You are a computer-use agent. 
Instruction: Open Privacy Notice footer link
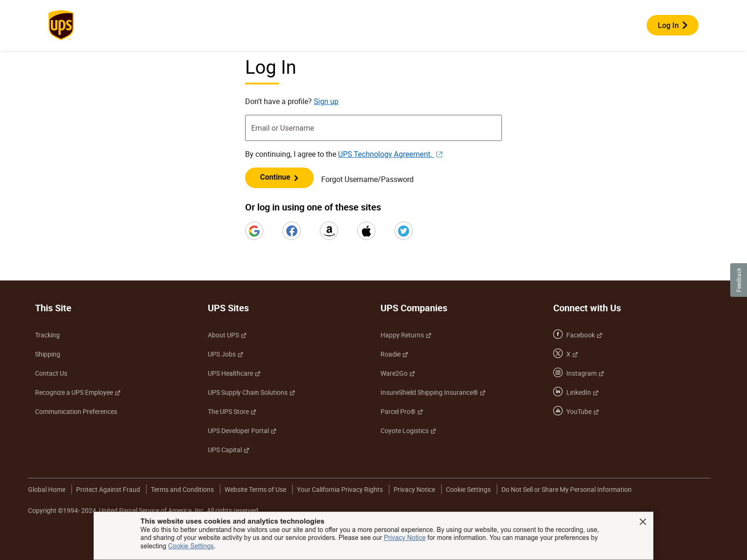click(x=414, y=490)
